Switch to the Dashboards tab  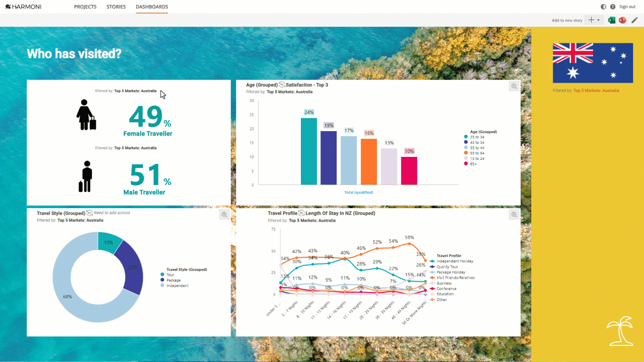(x=152, y=7)
